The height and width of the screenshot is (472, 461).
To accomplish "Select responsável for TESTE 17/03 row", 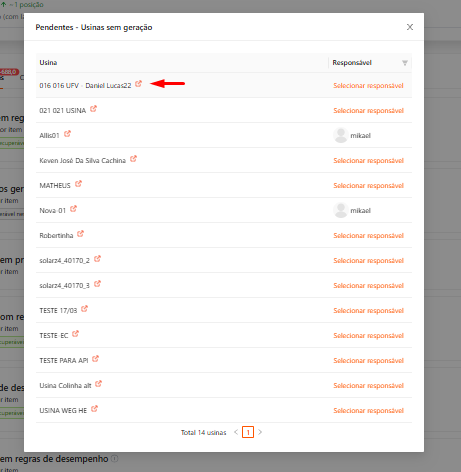I will [x=368, y=311].
